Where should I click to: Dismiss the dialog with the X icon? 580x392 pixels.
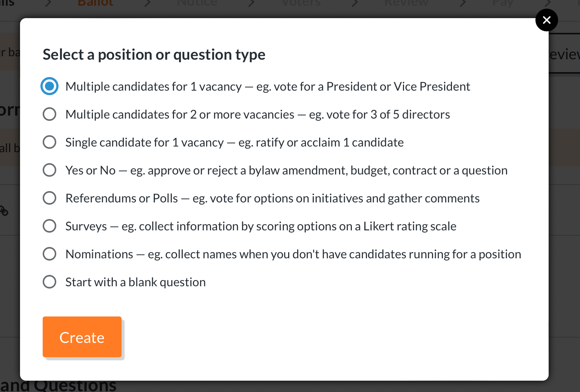(x=546, y=20)
